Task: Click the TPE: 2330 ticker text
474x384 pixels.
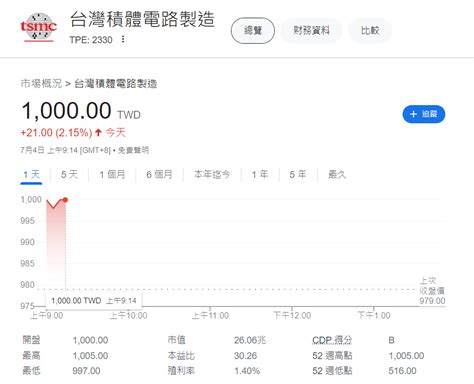Action: (91, 40)
